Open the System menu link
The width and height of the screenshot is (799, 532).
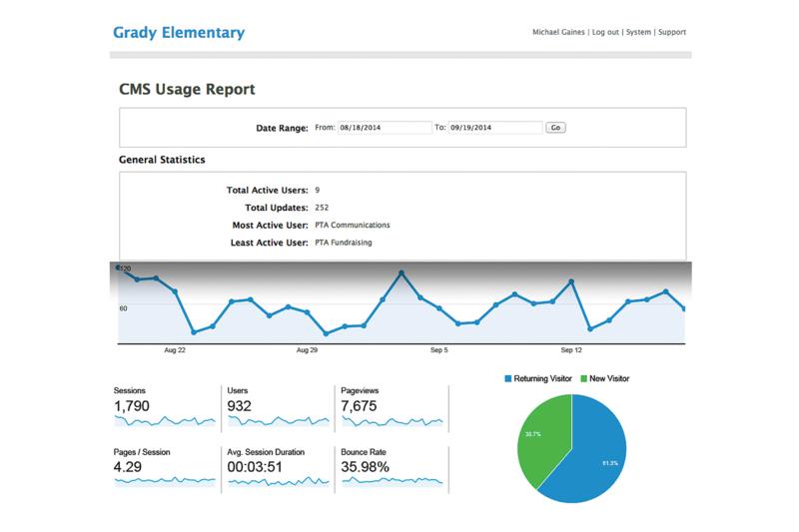click(639, 32)
